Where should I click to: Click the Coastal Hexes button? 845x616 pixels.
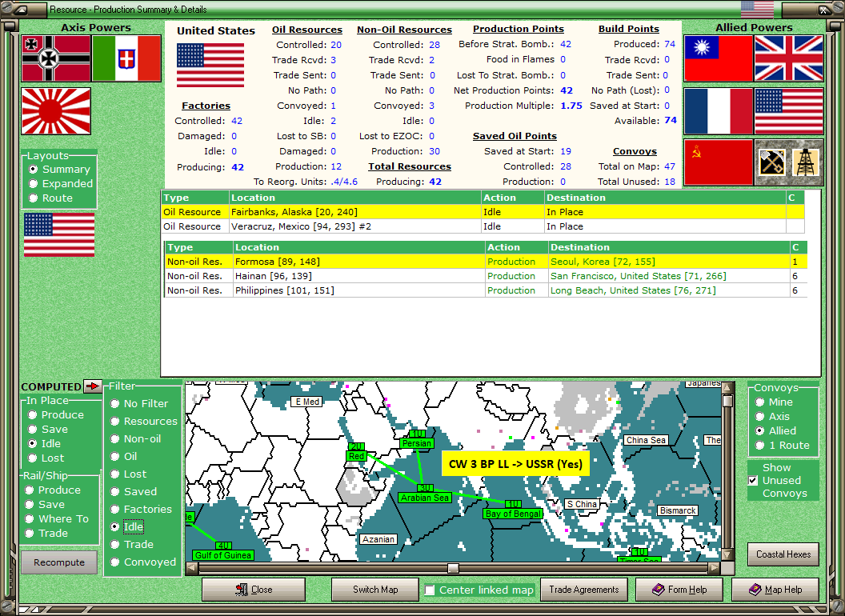(783, 554)
